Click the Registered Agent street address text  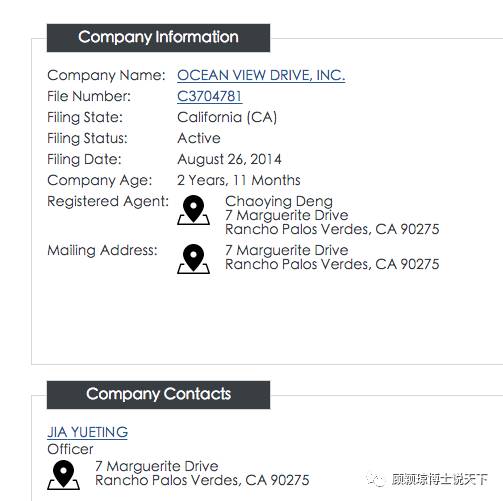coord(287,215)
